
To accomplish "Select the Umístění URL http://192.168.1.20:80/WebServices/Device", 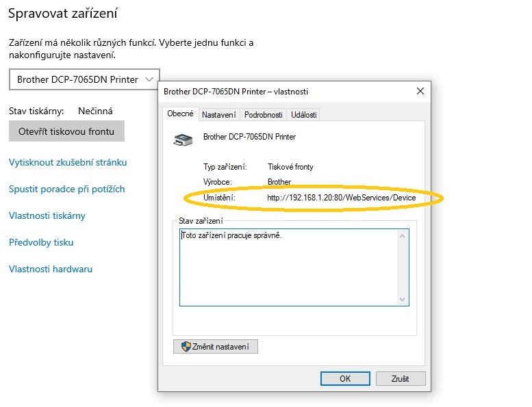I will pos(342,198).
